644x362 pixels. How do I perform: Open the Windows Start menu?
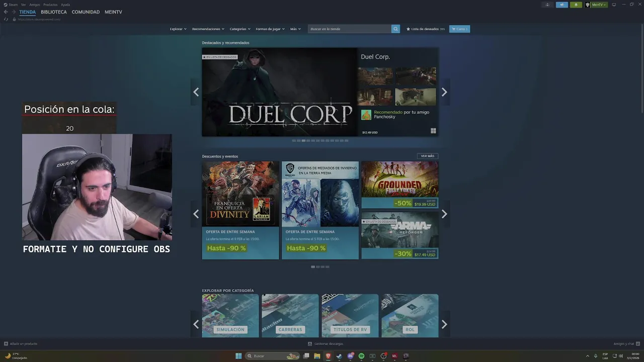coord(238,356)
